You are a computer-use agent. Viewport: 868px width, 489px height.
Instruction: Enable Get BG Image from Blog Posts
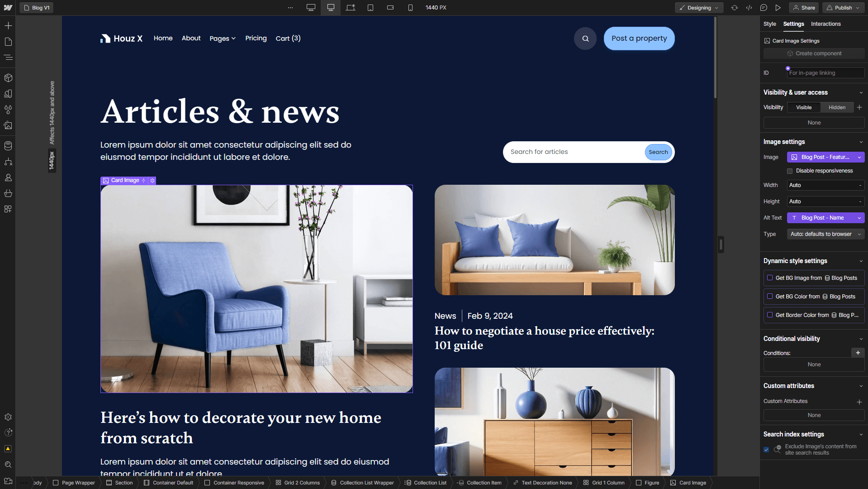770,278
